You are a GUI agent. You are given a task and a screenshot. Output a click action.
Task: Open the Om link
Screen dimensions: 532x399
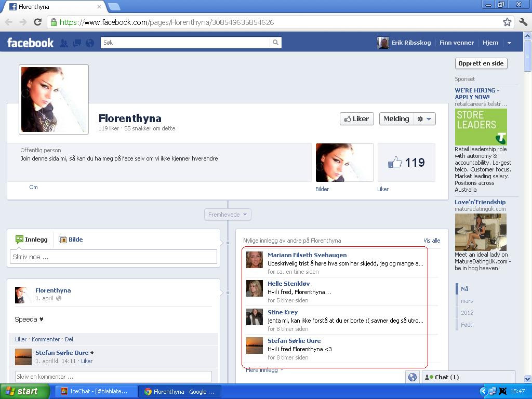pos(33,187)
